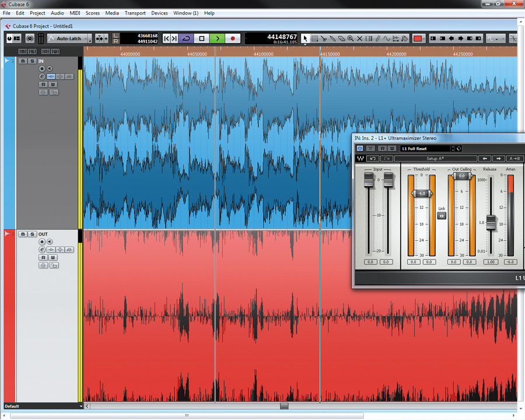The width and height of the screenshot is (525, 420).
Task: Click the red Record button
Action: (233, 38)
